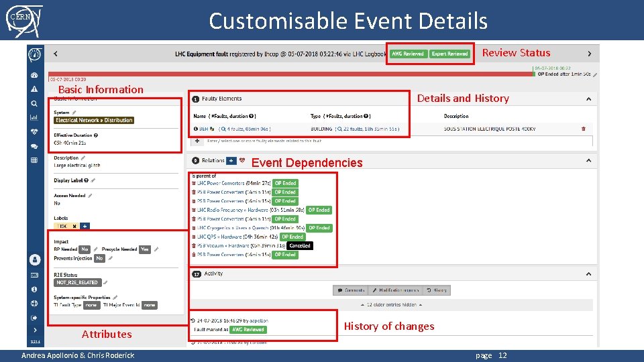Click the sign-out arrow sidebar icon
This screenshot has width=644, height=362.
coord(34,318)
